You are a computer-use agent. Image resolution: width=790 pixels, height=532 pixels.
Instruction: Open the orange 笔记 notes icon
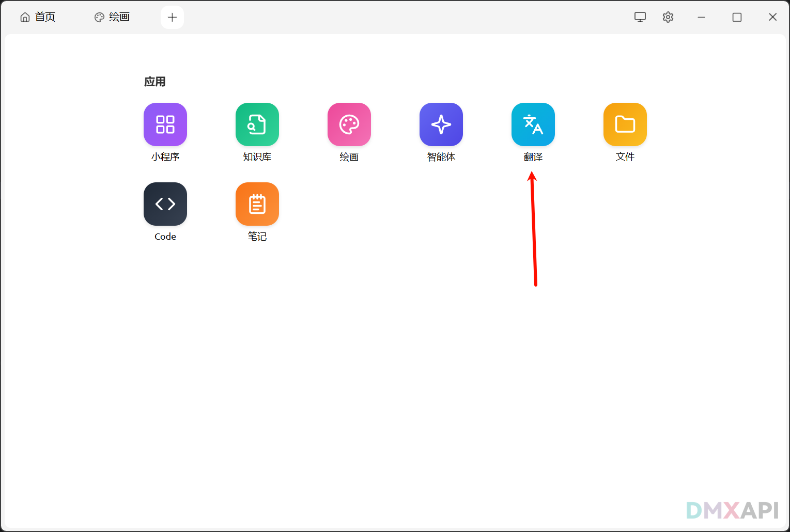257,204
